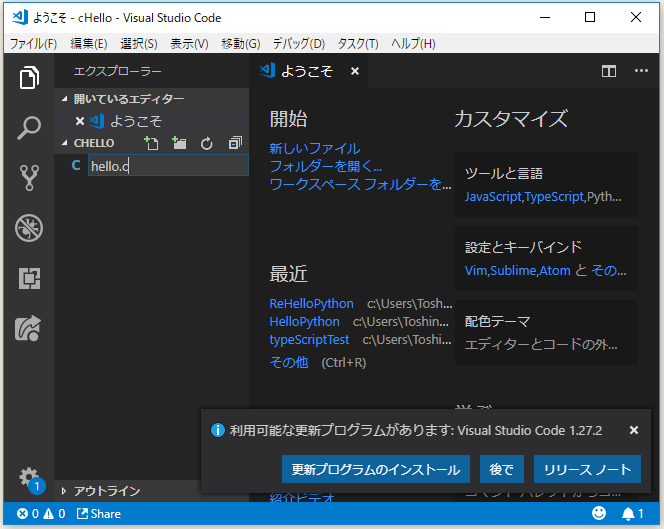Image resolution: width=664 pixels, height=529 pixels.
Task: Open the Manage gear icon with badge
Action: point(29,479)
